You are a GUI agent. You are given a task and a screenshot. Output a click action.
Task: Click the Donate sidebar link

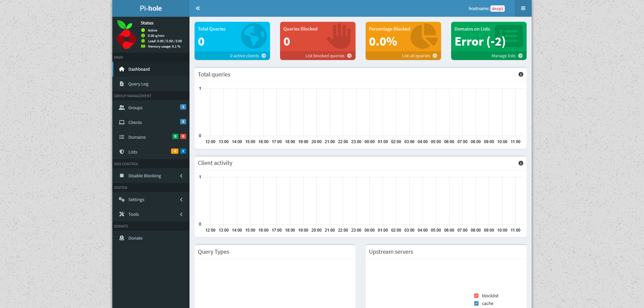click(151, 238)
